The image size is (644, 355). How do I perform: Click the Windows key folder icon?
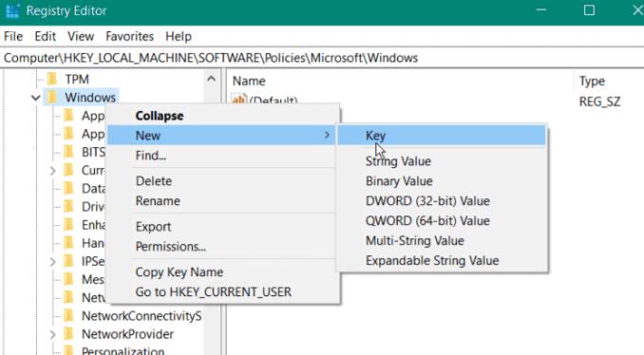52,97
